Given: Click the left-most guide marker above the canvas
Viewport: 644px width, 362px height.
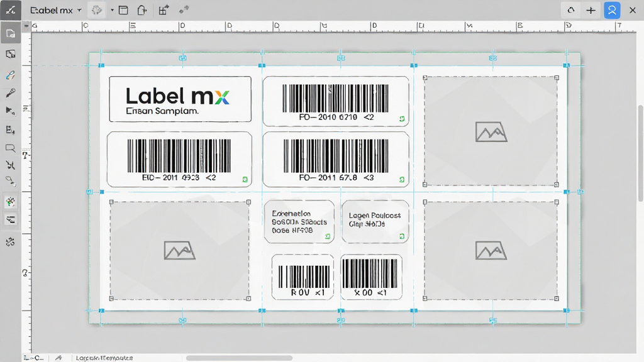Looking at the screenshot, I should [183, 58].
